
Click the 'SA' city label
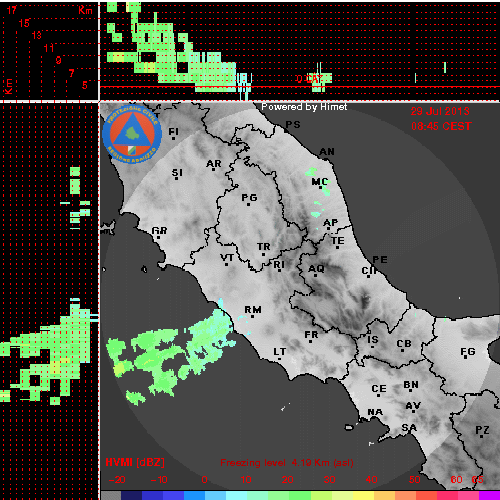click(409, 427)
